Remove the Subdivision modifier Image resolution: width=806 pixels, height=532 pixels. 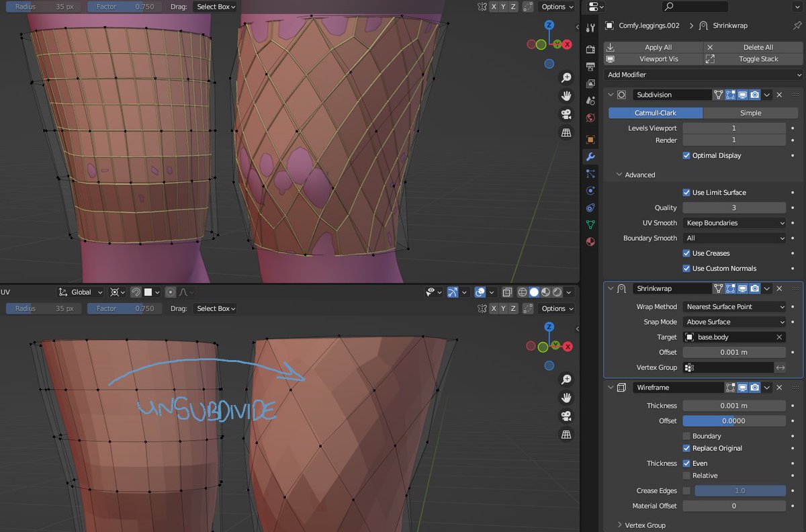(x=779, y=95)
